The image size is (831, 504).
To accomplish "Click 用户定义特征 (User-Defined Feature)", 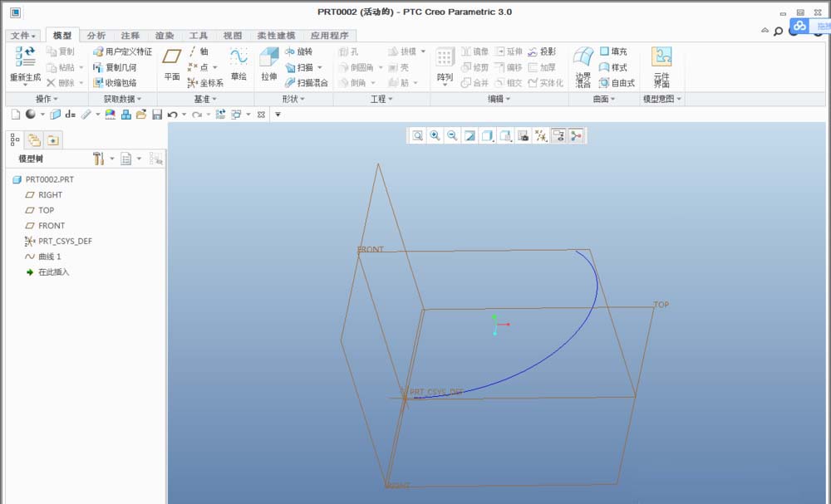I will coord(122,51).
